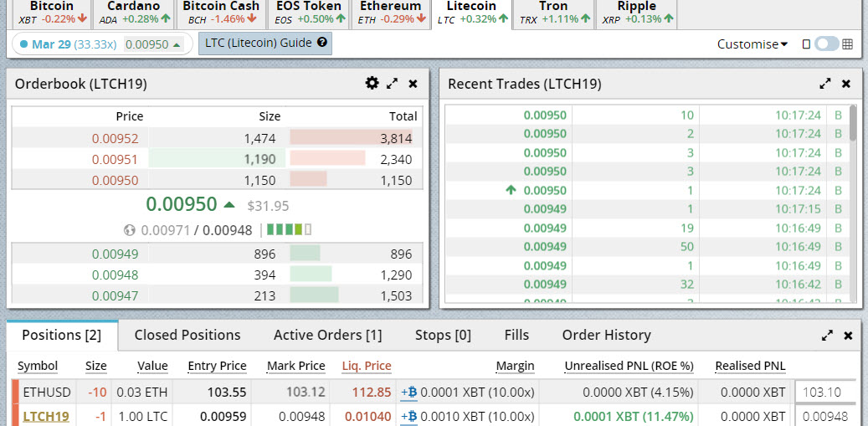Select the Litecoin LTC tab
The width and height of the screenshot is (868, 426).
click(471, 13)
